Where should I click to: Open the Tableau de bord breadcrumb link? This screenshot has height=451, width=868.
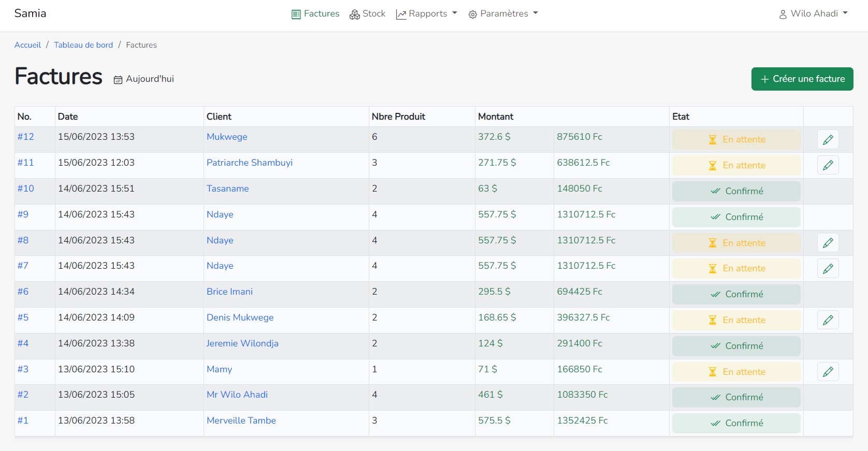click(x=83, y=45)
